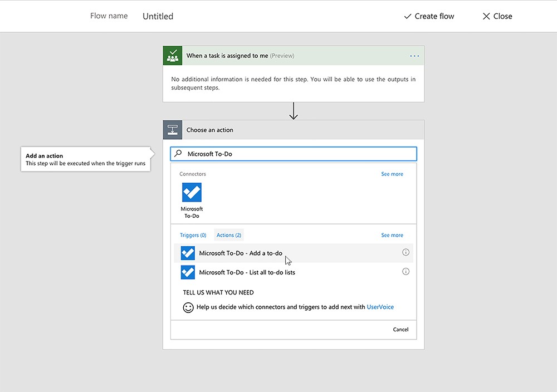Click the Choose an action step icon
Screen dimensions: 557x392
[173, 130]
